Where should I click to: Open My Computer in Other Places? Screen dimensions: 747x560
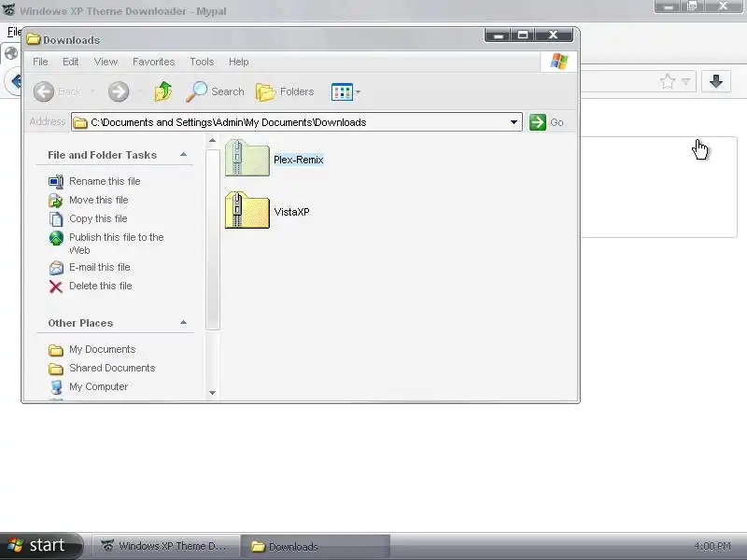(98, 386)
